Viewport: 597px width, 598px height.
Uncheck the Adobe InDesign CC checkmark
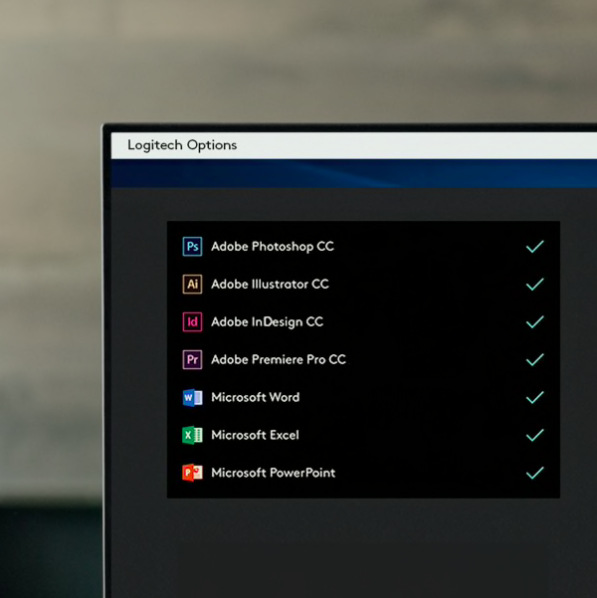point(535,322)
